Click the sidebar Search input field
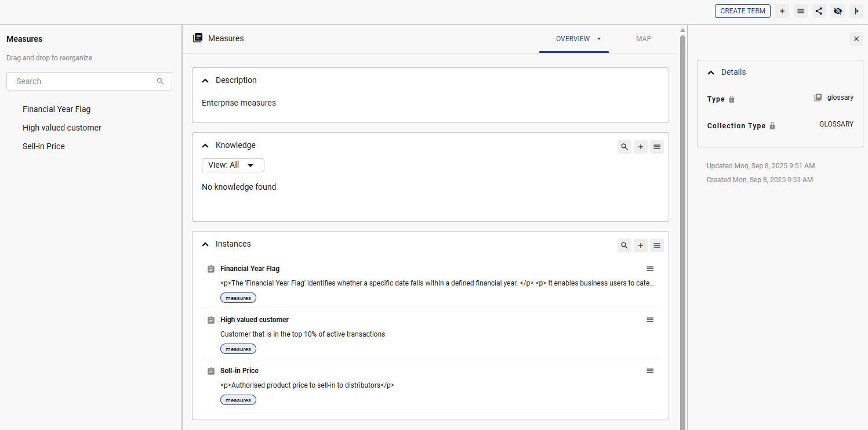Screen dimensions: 868x430 coord(84,81)
